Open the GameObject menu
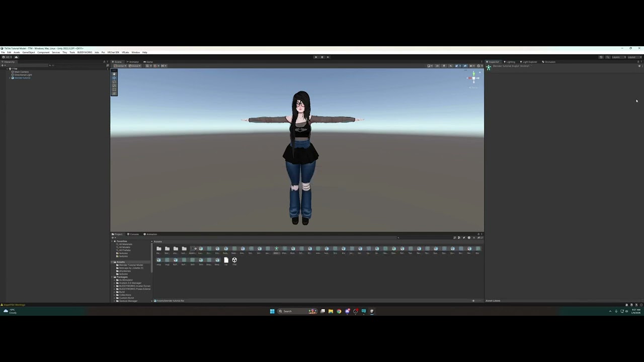The height and width of the screenshot is (362, 644). coord(29,52)
